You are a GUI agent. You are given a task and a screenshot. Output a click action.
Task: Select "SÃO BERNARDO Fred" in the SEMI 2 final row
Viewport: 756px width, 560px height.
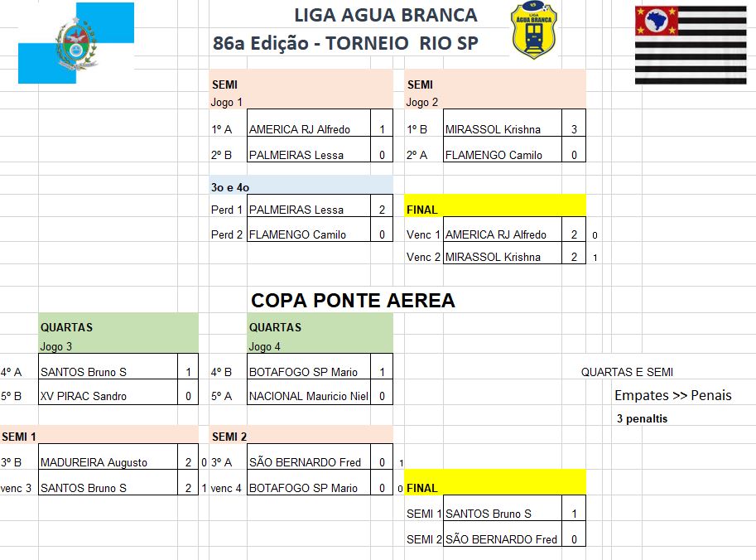(501, 539)
